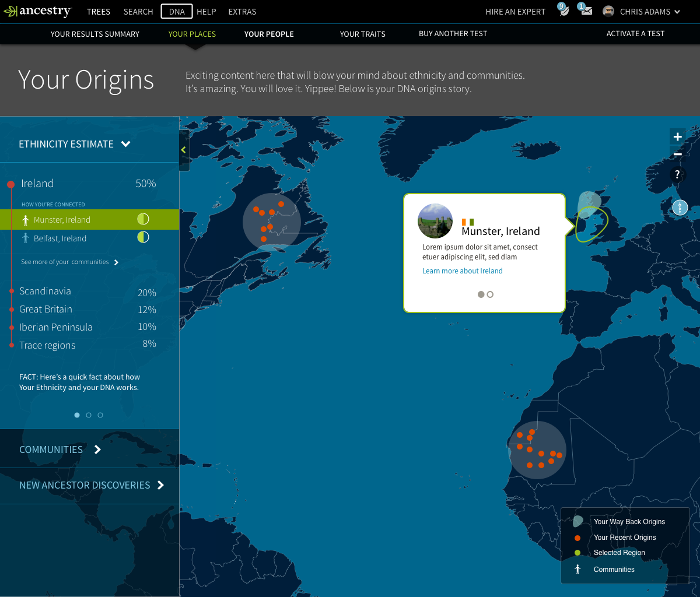
Task: Click Hire an Expert link
Action: coord(516,12)
